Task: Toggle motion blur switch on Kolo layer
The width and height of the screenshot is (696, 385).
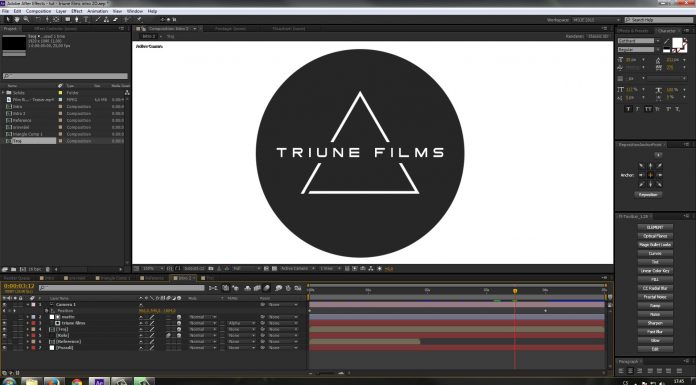Action: [169, 336]
